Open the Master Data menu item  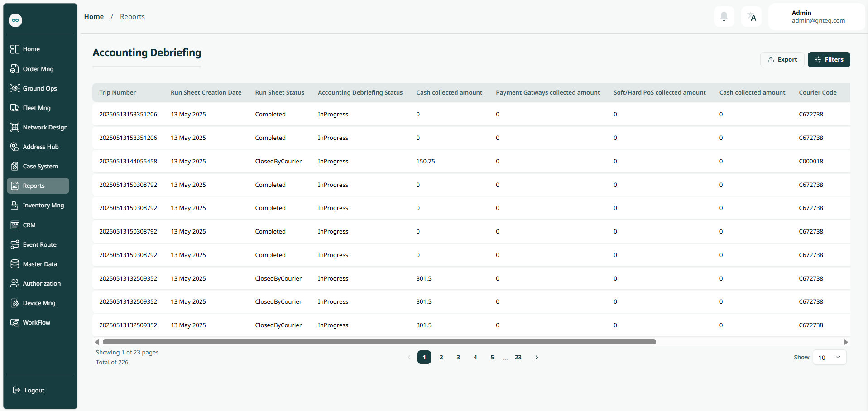tap(40, 264)
